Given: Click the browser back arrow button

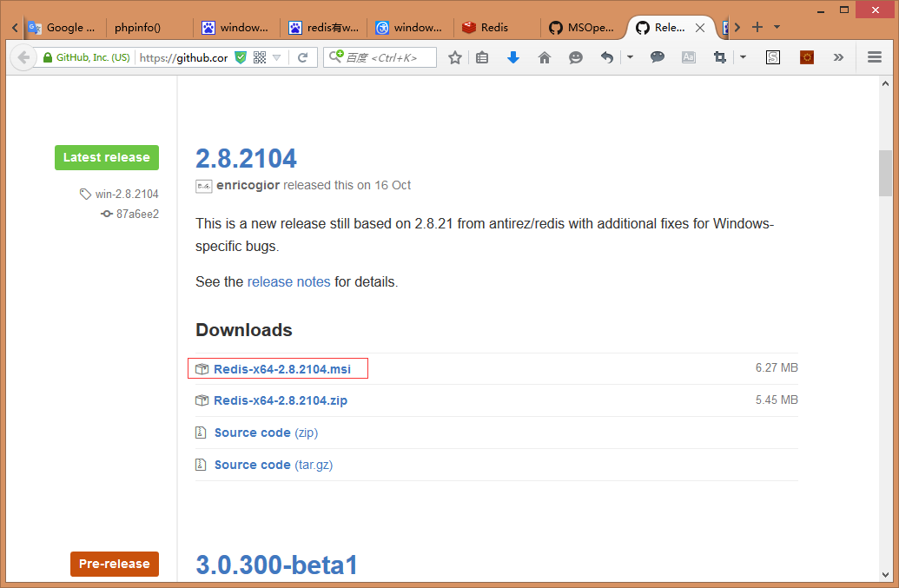Looking at the screenshot, I should pyautogui.click(x=23, y=57).
